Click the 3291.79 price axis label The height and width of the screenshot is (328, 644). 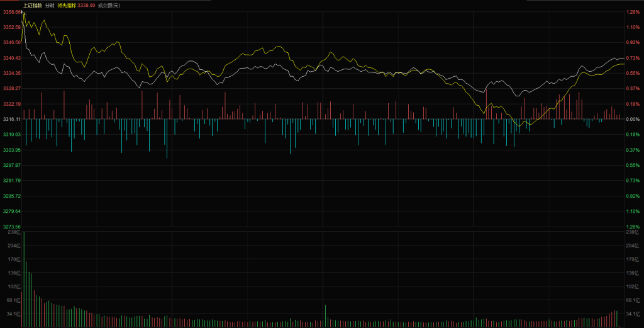(11, 181)
